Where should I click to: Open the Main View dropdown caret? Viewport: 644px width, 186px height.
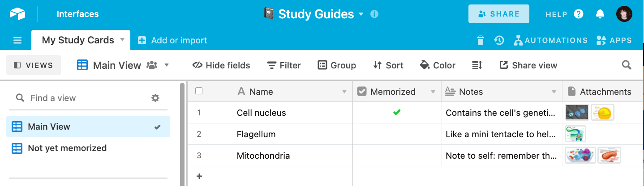pyautogui.click(x=167, y=65)
